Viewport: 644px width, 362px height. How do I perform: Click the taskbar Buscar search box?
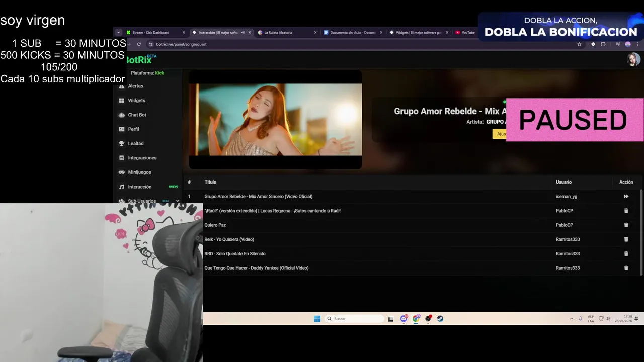point(354,319)
